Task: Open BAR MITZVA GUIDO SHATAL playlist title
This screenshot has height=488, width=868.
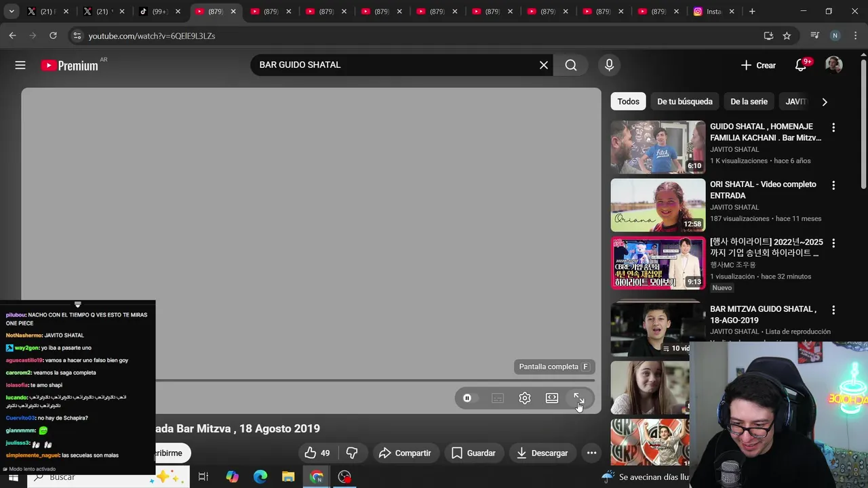Action: pos(764,314)
